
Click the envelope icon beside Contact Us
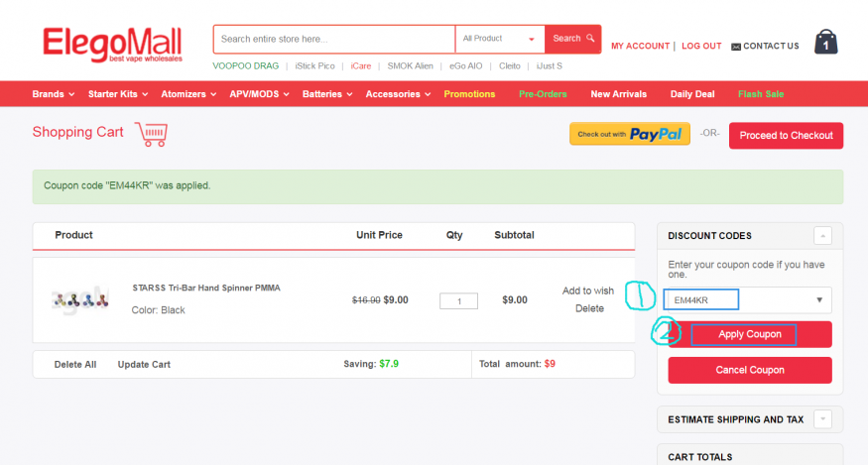736,47
